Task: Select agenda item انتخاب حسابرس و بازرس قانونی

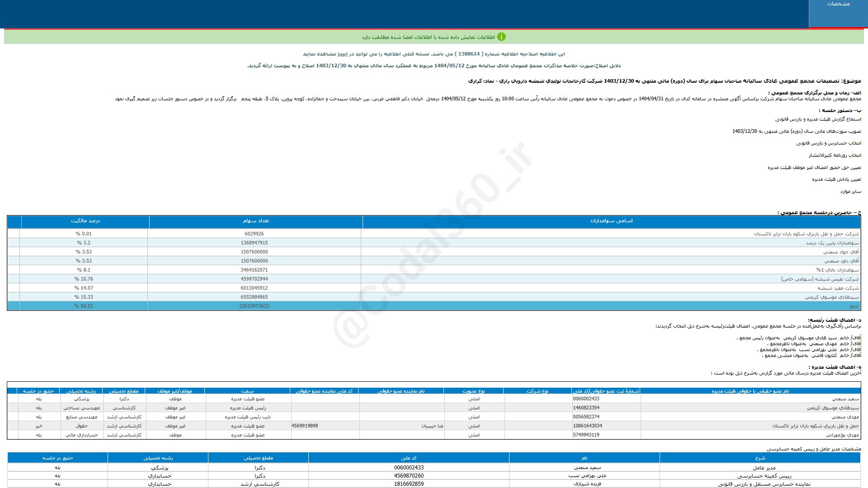Action: tap(829, 143)
